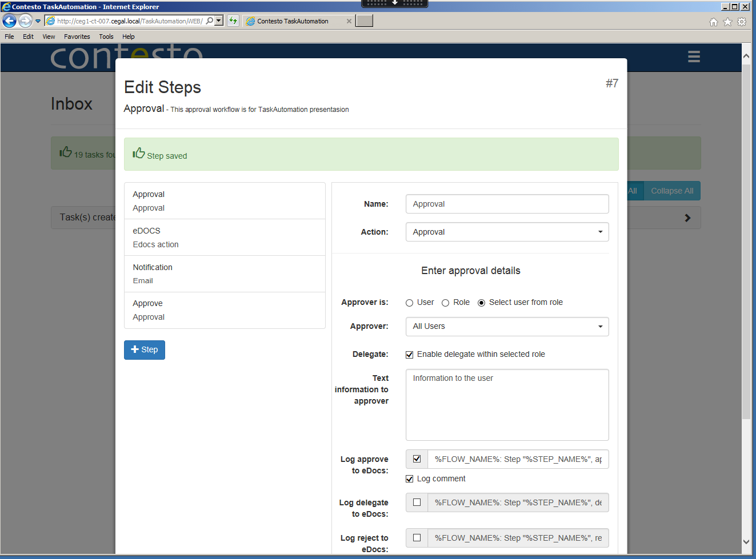This screenshot has width=756, height=559.
Task: Click the Inbox page heading
Action: (x=71, y=104)
